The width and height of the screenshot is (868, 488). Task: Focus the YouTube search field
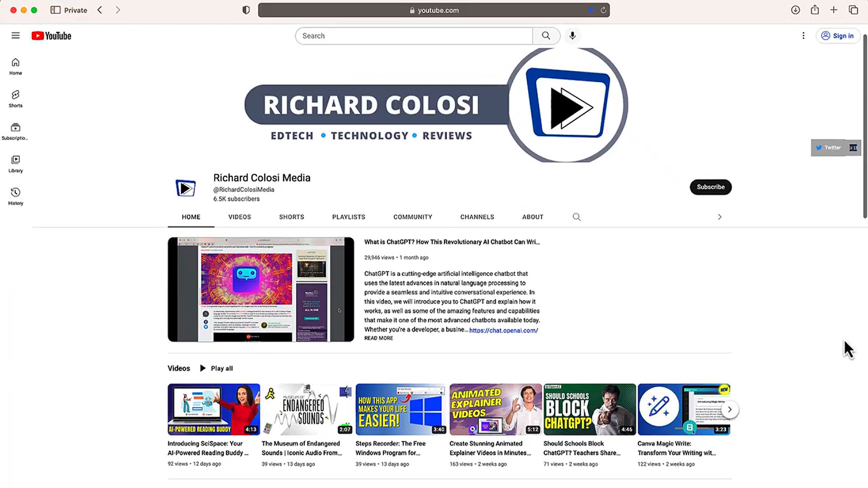[x=414, y=36]
